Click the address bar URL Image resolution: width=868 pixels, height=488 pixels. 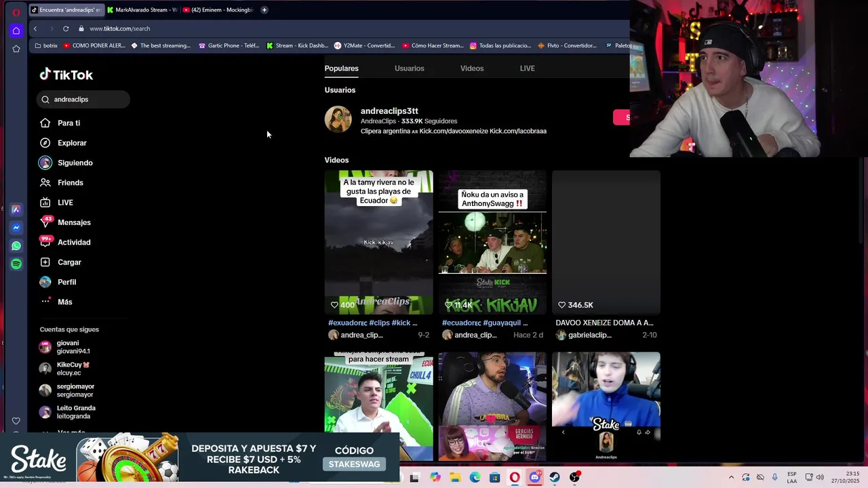click(120, 28)
